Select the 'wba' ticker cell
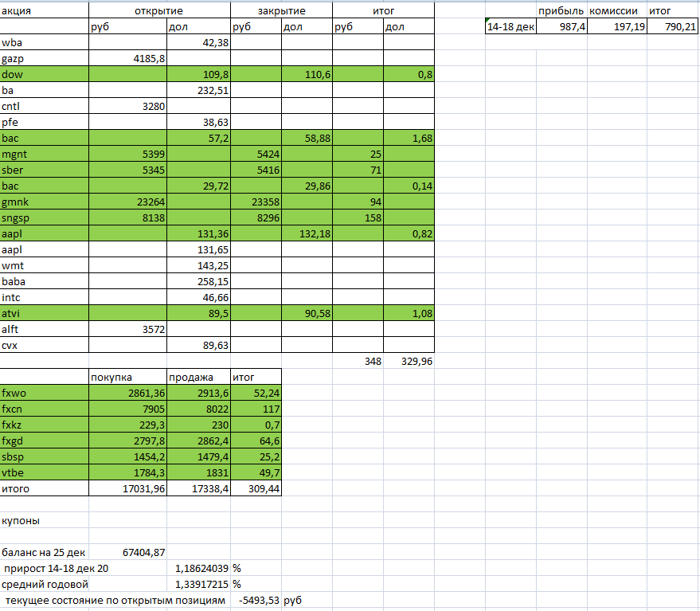 [44, 42]
